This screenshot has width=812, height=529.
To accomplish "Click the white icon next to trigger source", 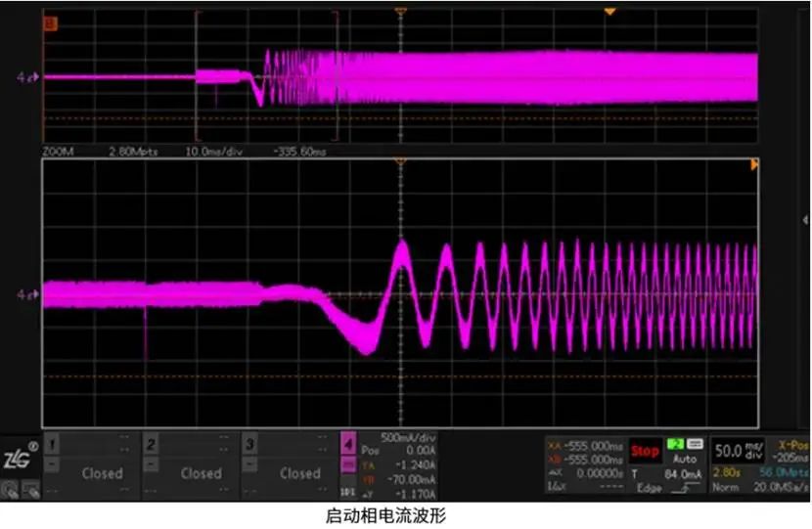I will pyautogui.click(x=695, y=444).
